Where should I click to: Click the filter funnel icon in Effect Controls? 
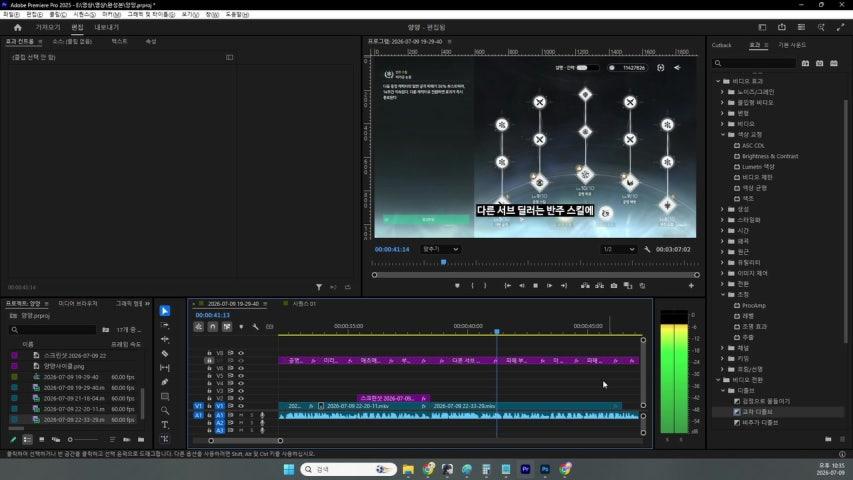tap(319, 287)
